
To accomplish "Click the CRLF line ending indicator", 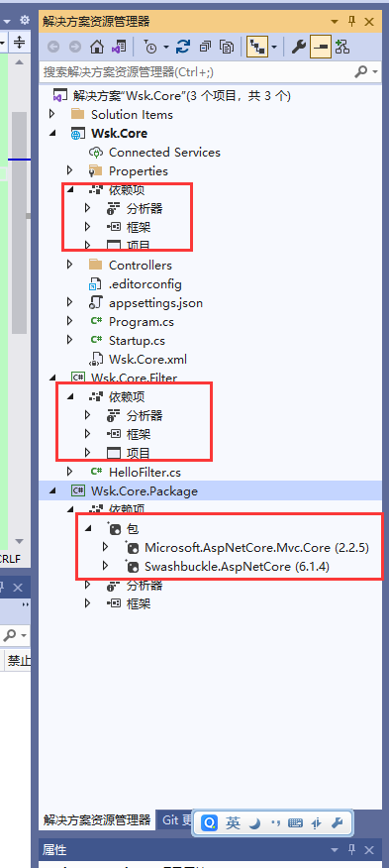I will tap(10, 559).
